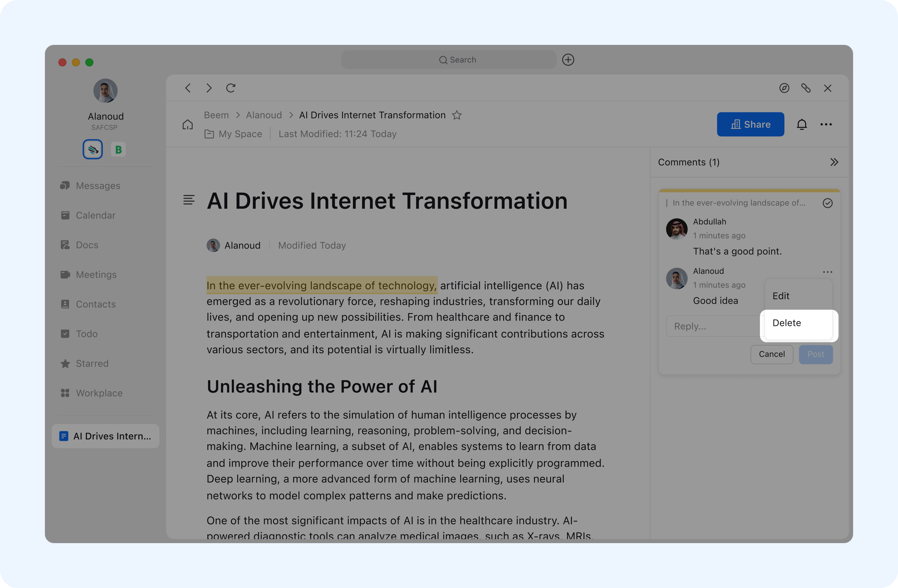898x588 pixels.
Task: Click the plus icon next to Search
Action: [568, 60]
